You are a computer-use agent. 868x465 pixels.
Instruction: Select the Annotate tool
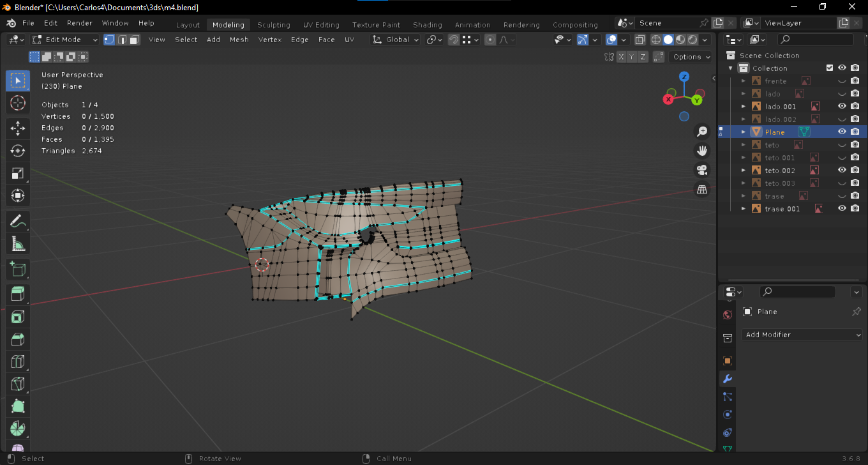(x=18, y=222)
